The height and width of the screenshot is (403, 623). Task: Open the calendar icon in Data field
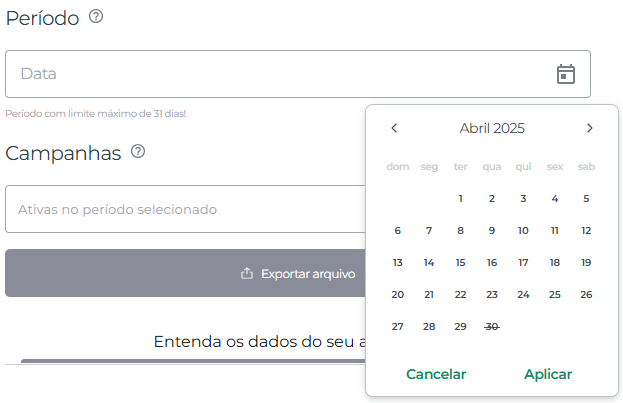click(565, 74)
